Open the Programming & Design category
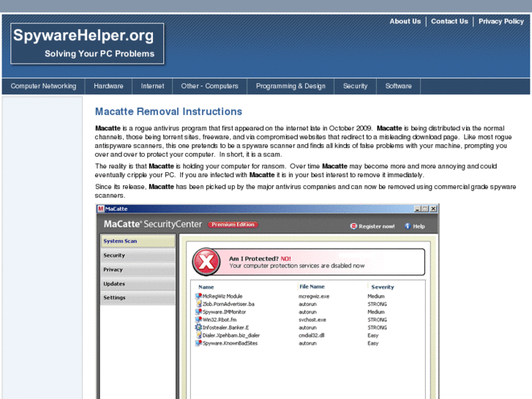Viewport: 532px width, 399px height. [x=291, y=86]
